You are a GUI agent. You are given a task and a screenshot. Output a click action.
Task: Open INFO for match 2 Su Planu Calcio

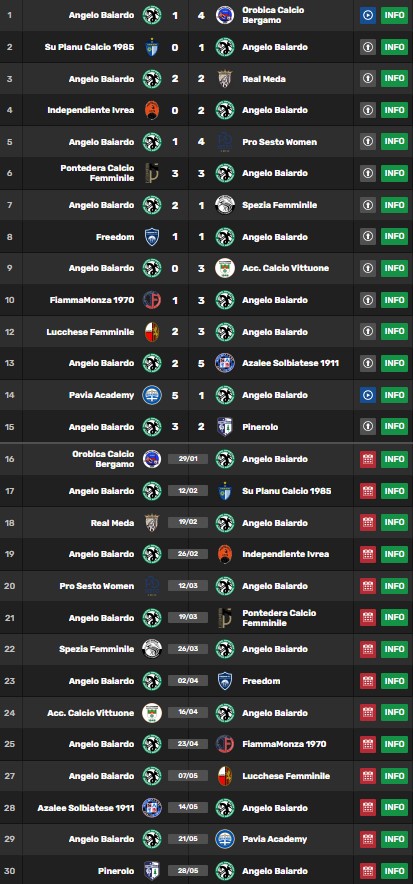[x=394, y=47]
